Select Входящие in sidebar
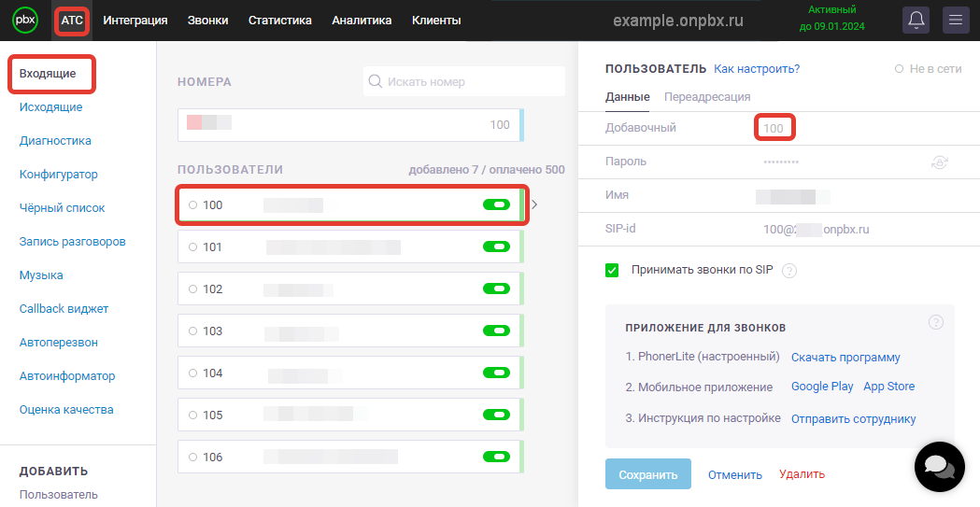Screen dimensions: 980x507 [x=48, y=74]
